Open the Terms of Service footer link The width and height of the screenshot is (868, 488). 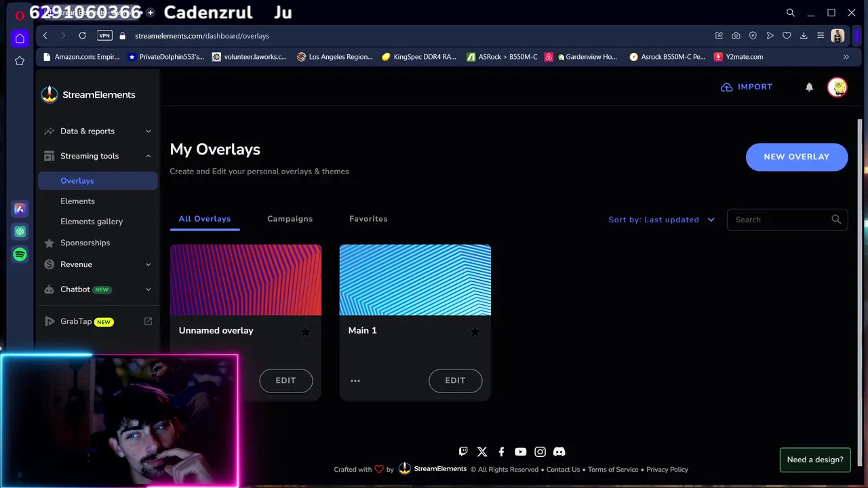click(x=613, y=469)
